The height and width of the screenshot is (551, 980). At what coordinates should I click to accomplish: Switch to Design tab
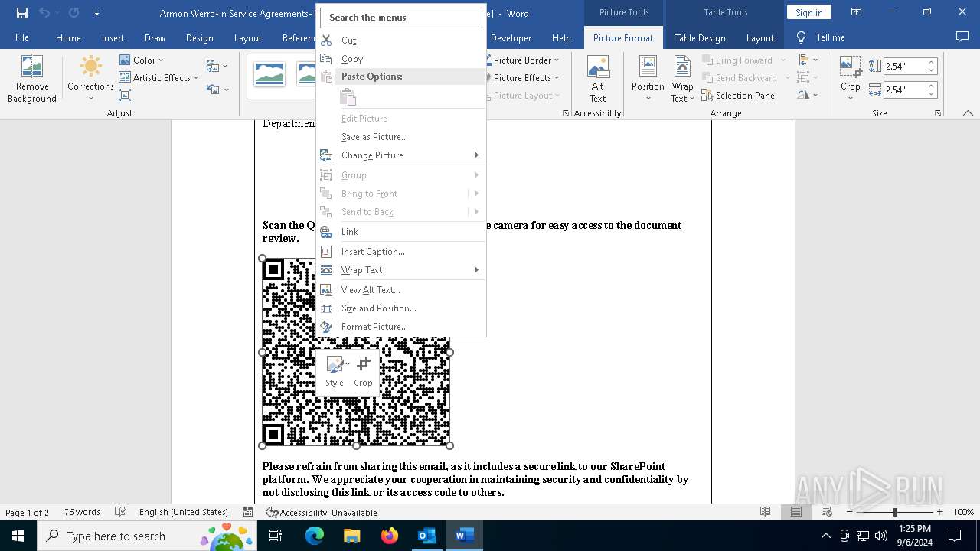point(199,37)
